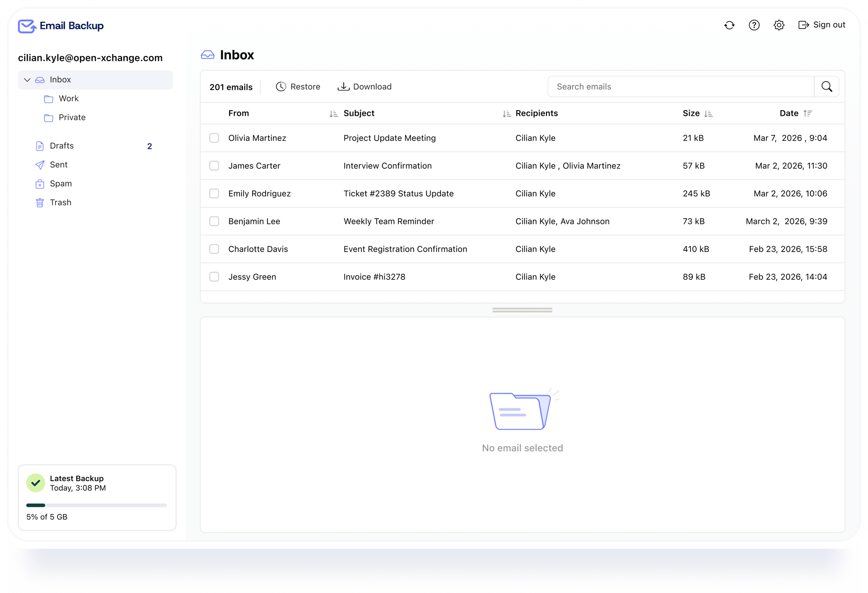Viewport: 868px width, 593px height.
Task: Open settings gear icon
Action: [779, 25]
